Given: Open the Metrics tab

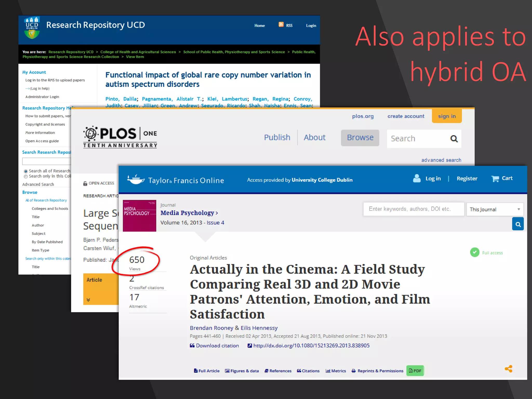Looking at the screenshot, I should click(336, 371).
